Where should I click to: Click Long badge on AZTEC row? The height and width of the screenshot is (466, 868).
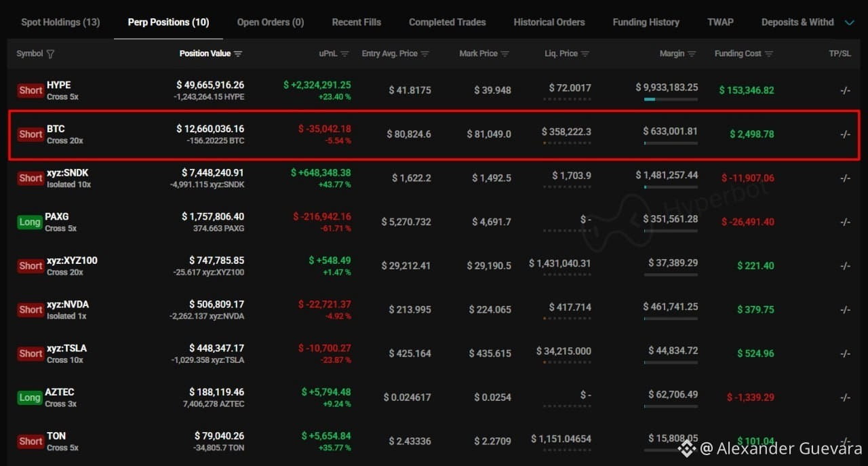[x=30, y=397]
